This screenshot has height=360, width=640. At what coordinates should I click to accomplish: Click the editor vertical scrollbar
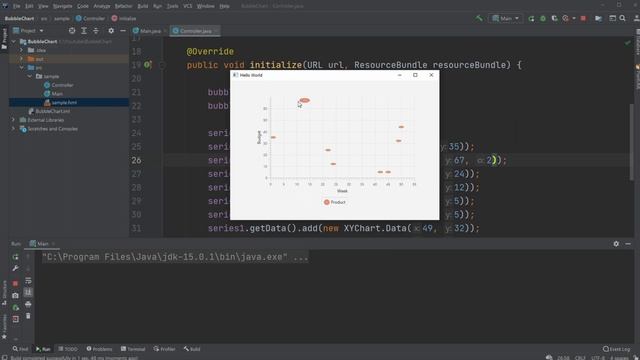click(632, 141)
